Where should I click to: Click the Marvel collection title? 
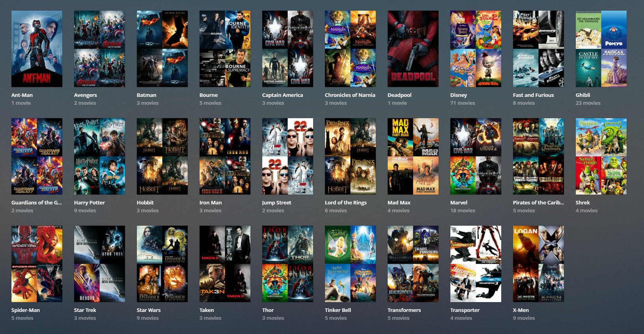click(x=459, y=202)
